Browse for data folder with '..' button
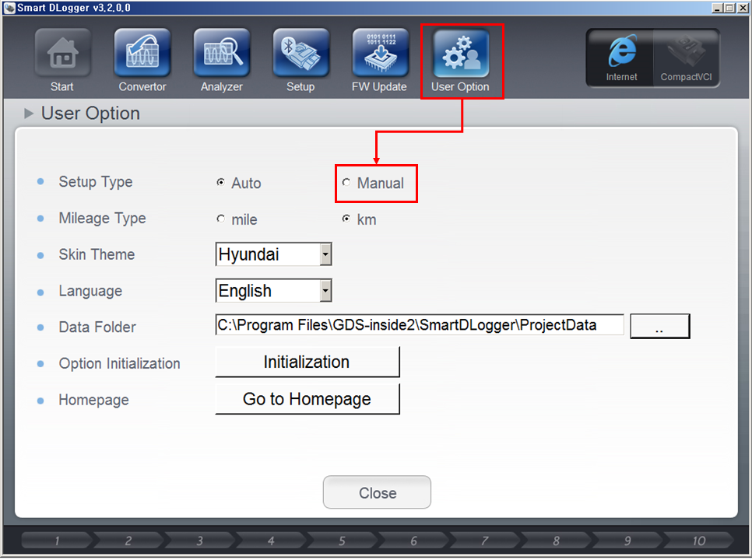This screenshot has height=560, width=752. (x=660, y=326)
